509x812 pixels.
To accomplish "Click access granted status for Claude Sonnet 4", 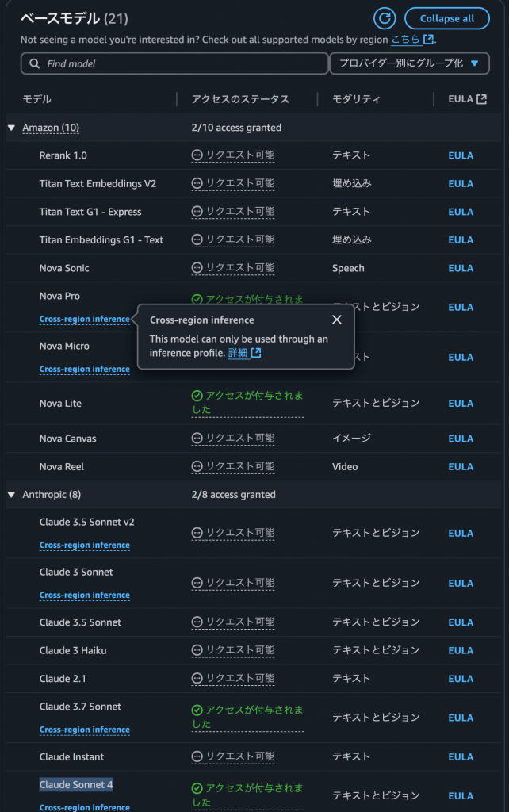I will (x=247, y=795).
